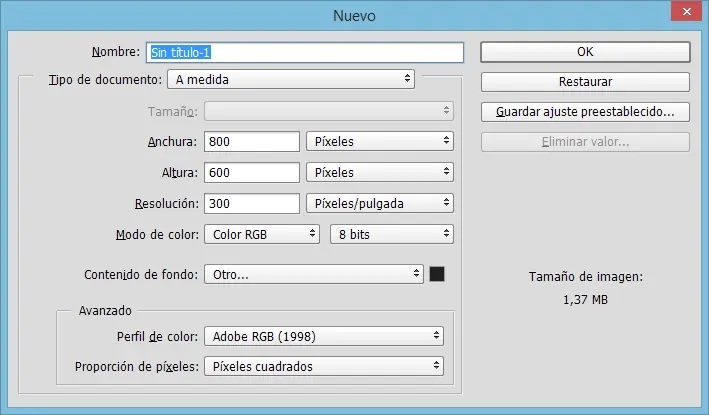Close the Nuevo dialog window

pyautogui.click(x=686, y=11)
